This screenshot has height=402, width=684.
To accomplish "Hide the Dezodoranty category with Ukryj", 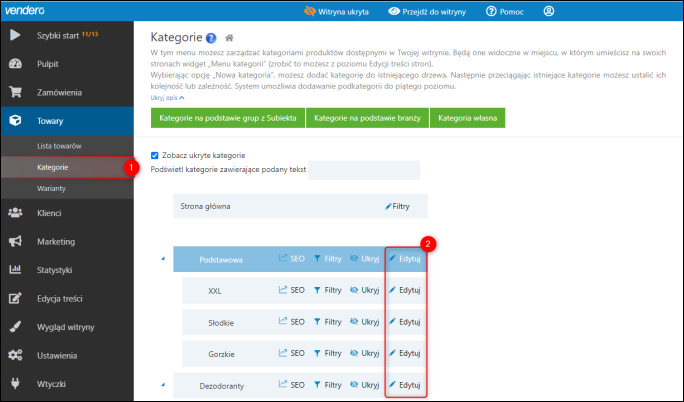I will [365, 385].
